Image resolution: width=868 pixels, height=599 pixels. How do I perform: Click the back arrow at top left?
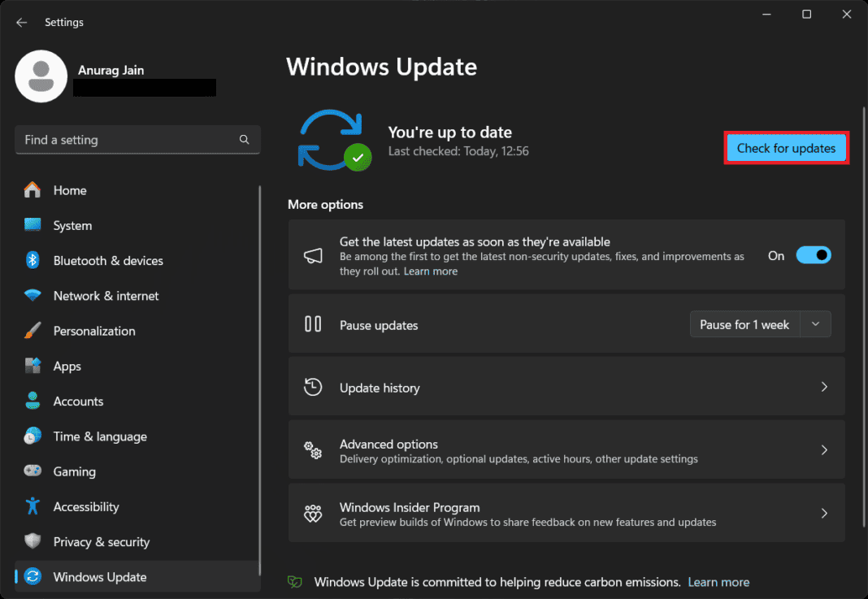click(x=21, y=22)
